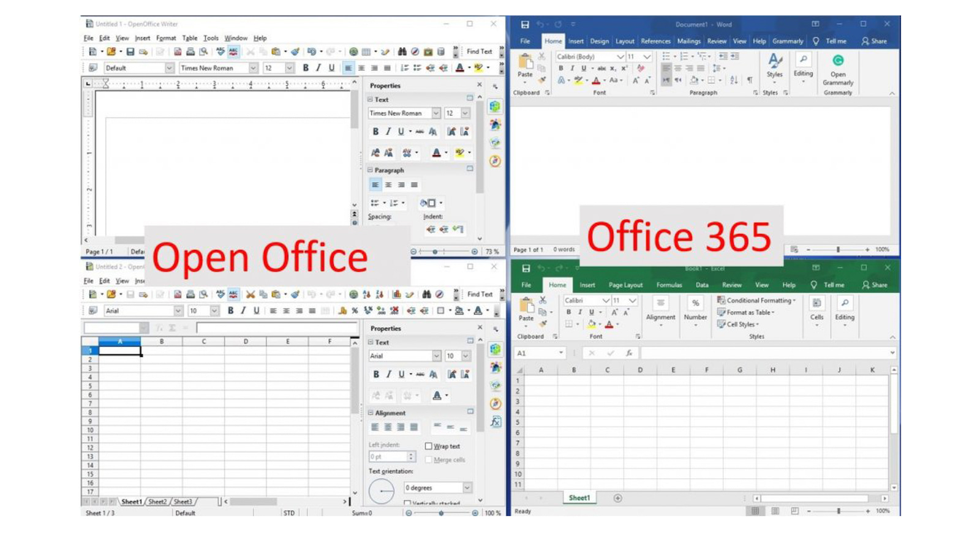Select the Sheet2 tab in OpenOffice Calc
This screenshot has height=551, width=980.
coord(157,501)
